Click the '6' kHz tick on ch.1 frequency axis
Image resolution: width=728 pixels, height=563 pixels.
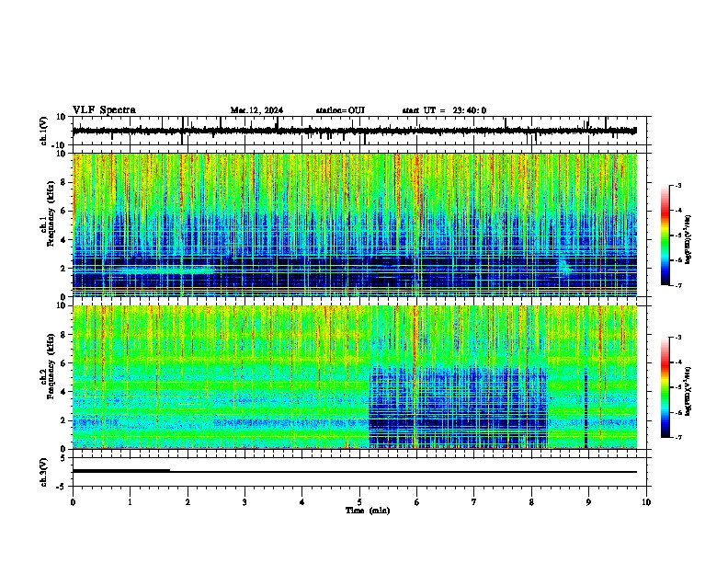click(x=64, y=211)
